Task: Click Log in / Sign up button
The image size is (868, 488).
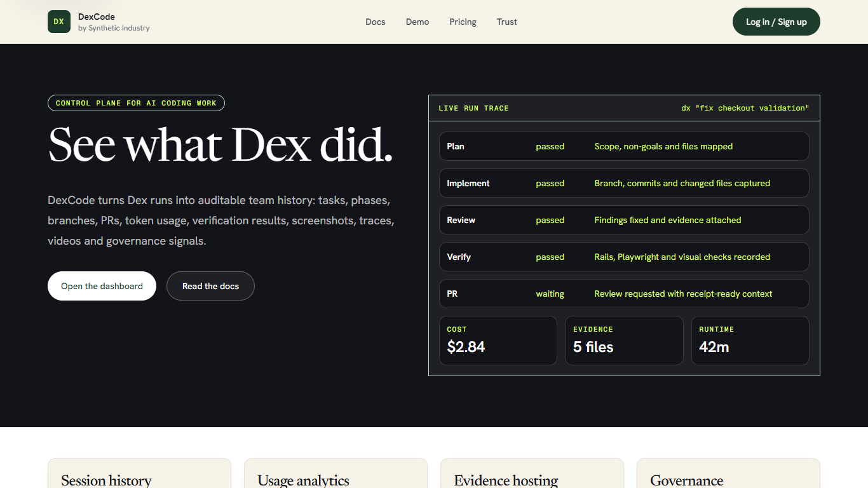Action: [x=776, y=22]
